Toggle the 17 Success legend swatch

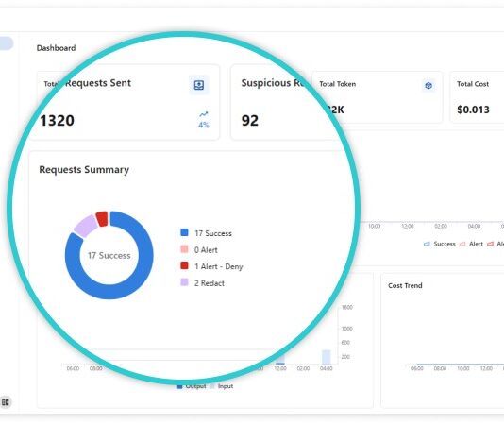point(184,232)
